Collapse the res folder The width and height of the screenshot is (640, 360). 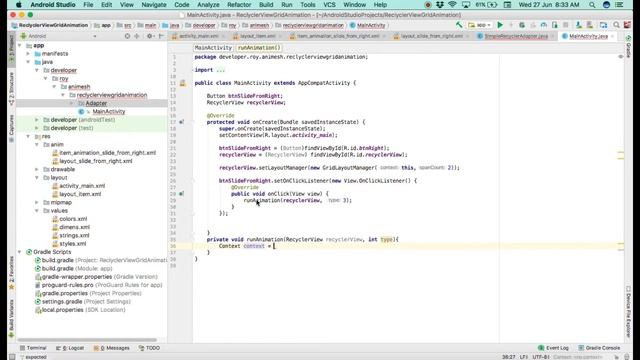pos(28,136)
